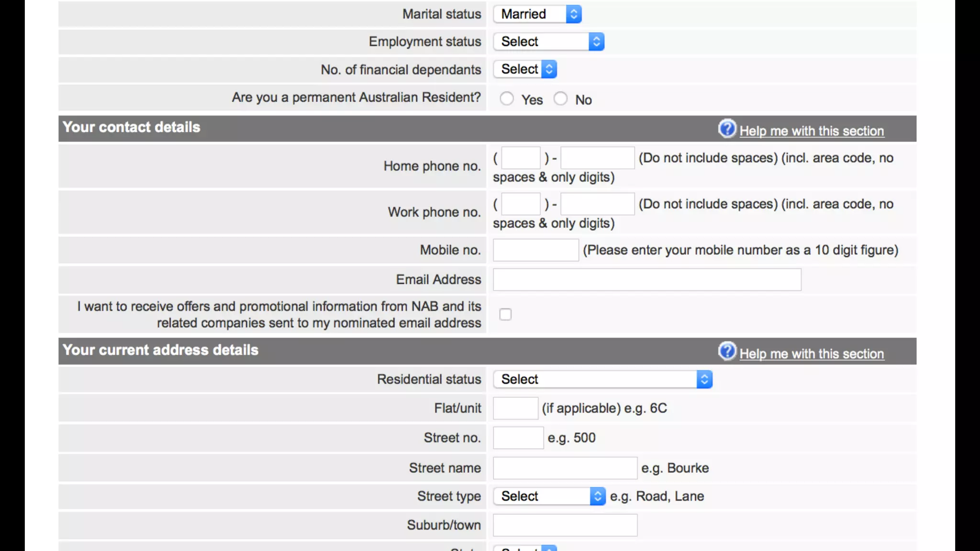Open address details 'Help me with this section' link
This screenshot has width=980, height=551.
(x=812, y=354)
